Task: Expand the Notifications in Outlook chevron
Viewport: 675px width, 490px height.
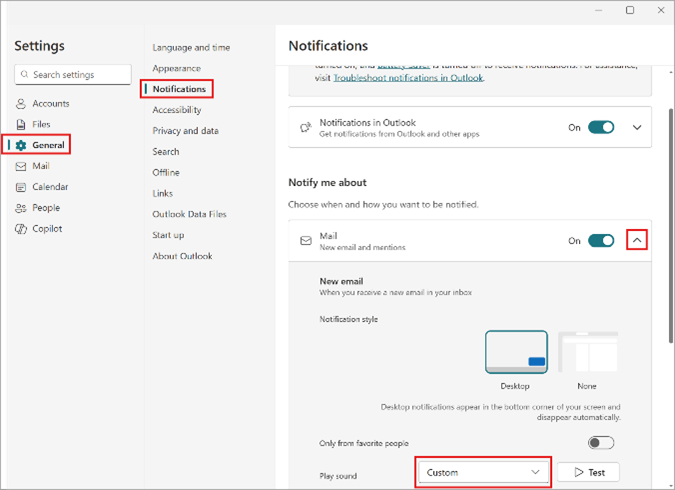Action: (x=637, y=127)
